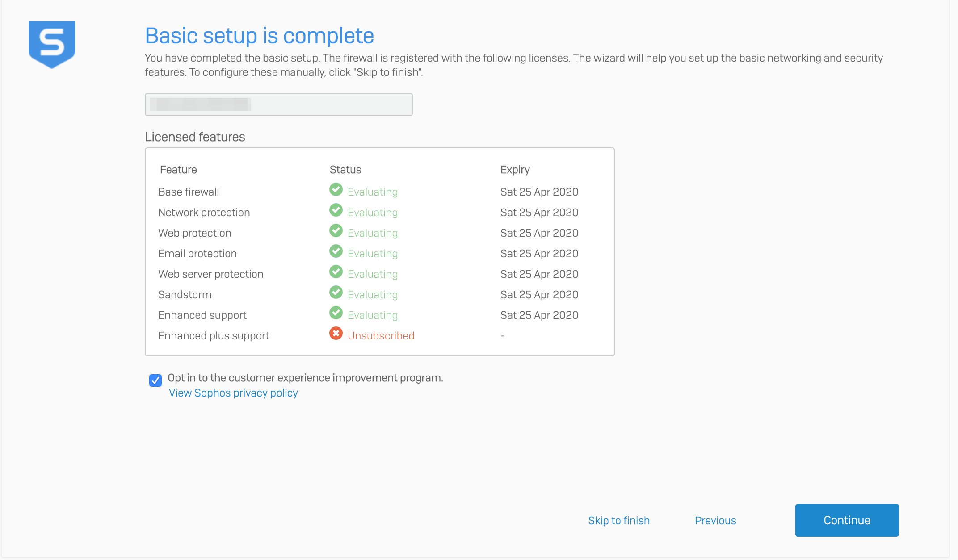
Task: Click the Evaluating status for Sandstorm
Action: [x=373, y=295]
